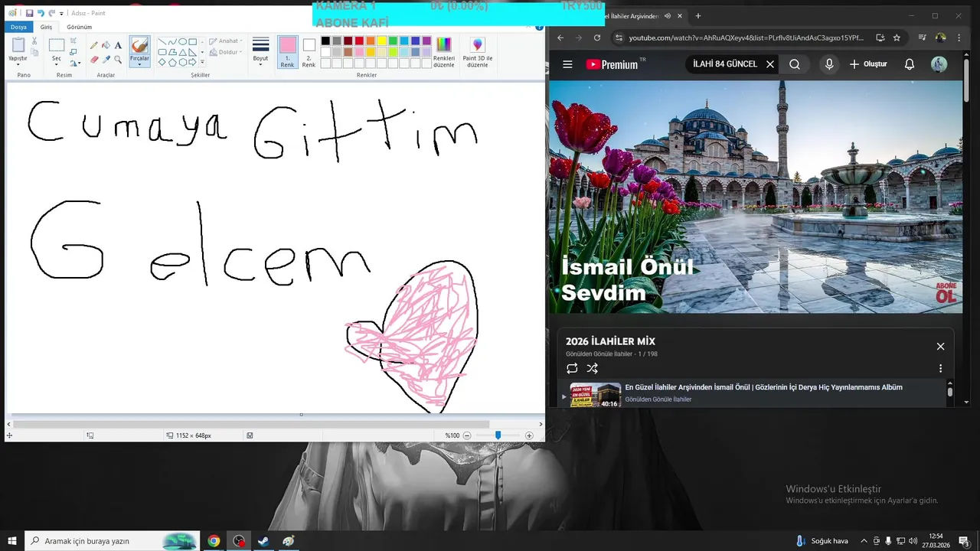
Task: Open the Start menu on the taskbar
Action: click(12, 541)
